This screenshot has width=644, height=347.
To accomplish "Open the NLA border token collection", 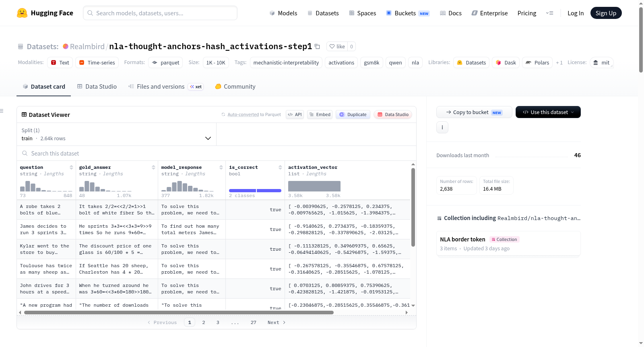I will pyautogui.click(x=508, y=243).
